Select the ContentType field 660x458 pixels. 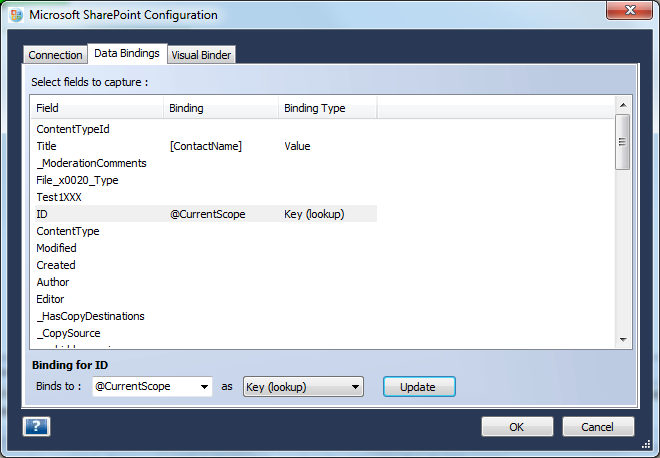pos(68,231)
